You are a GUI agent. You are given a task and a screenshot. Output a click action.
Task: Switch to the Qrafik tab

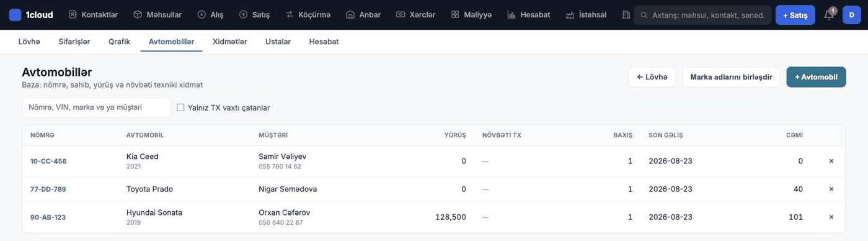(119, 42)
